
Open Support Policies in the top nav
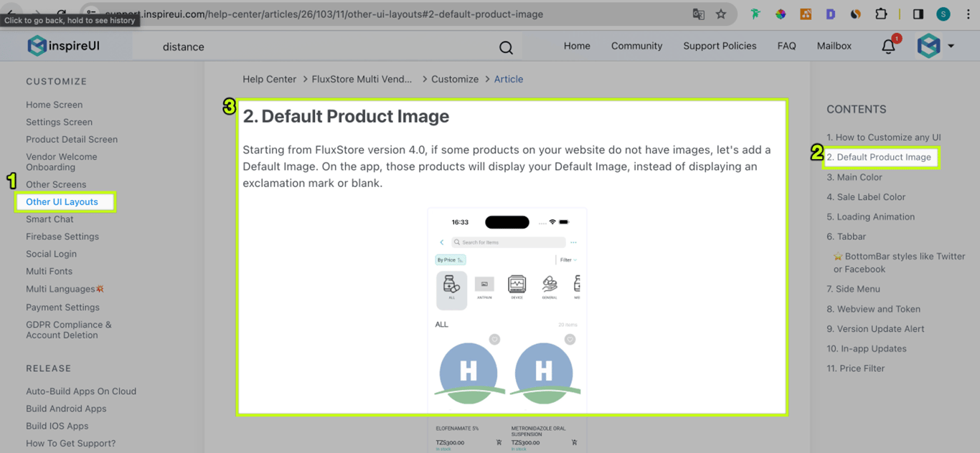click(720, 46)
